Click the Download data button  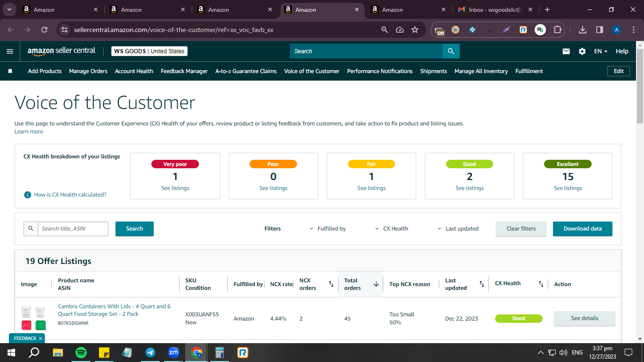583,229
